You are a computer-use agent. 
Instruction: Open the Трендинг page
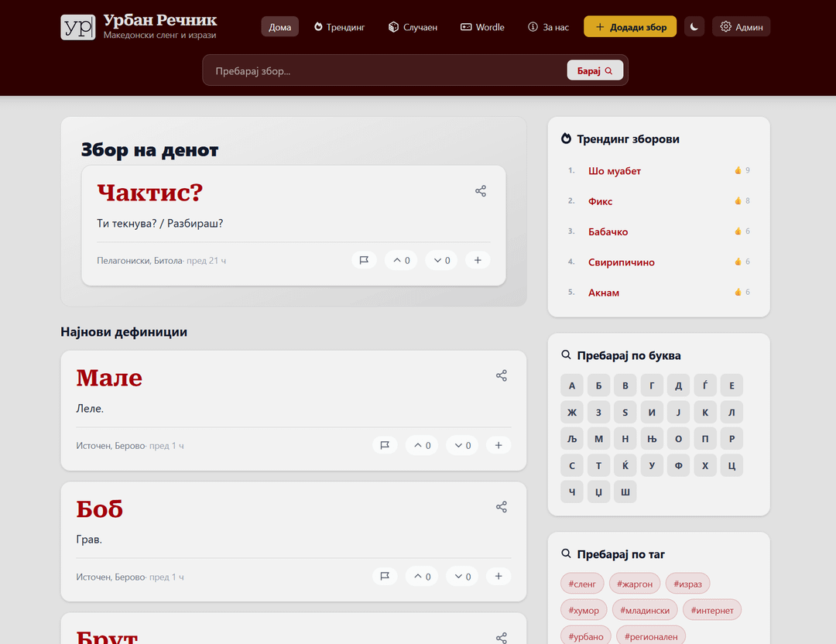[x=339, y=27]
